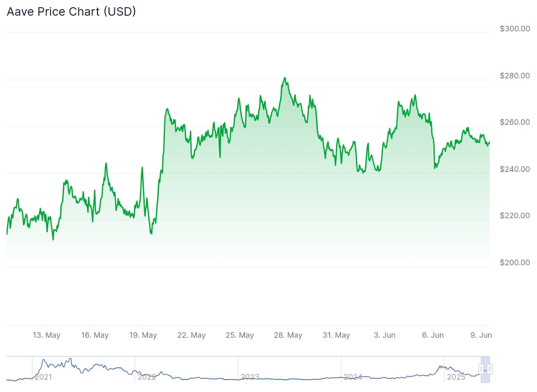
Task: Click the 2021 label in the navigator
Action: [x=43, y=377]
